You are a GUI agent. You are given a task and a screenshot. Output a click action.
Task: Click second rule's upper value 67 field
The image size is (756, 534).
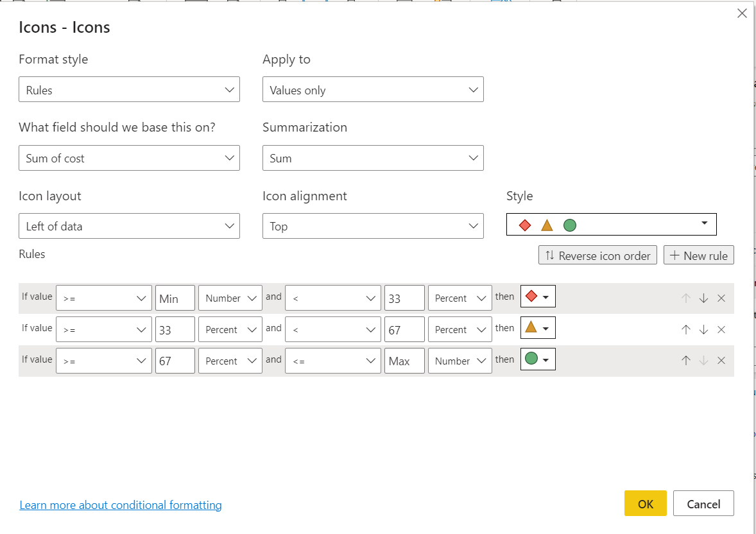click(x=404, y=329)
